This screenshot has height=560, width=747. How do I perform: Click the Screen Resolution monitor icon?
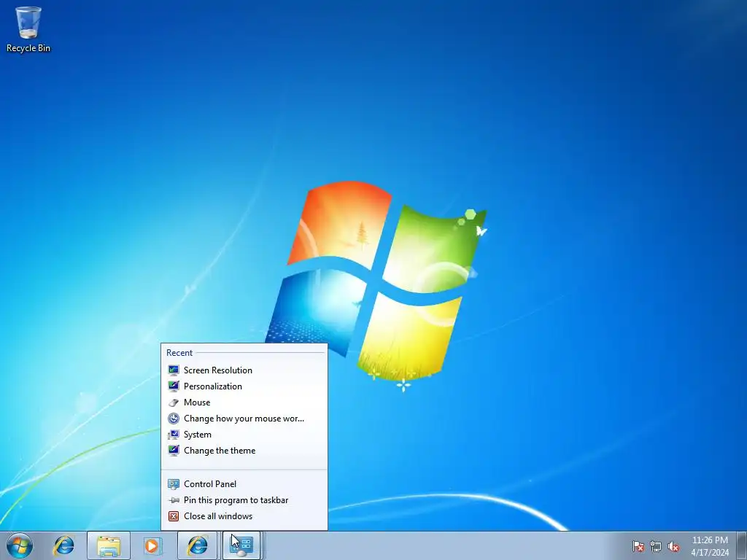(174, 370)
